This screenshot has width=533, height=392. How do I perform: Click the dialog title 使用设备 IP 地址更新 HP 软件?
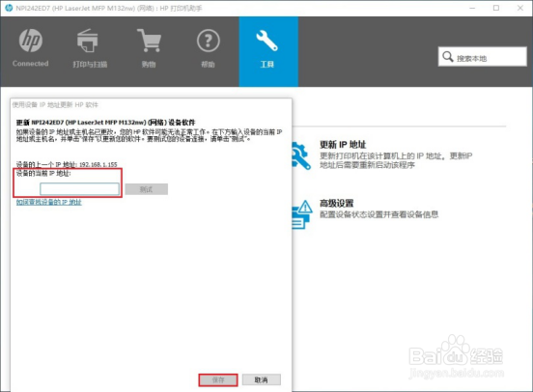coord(55,104)
